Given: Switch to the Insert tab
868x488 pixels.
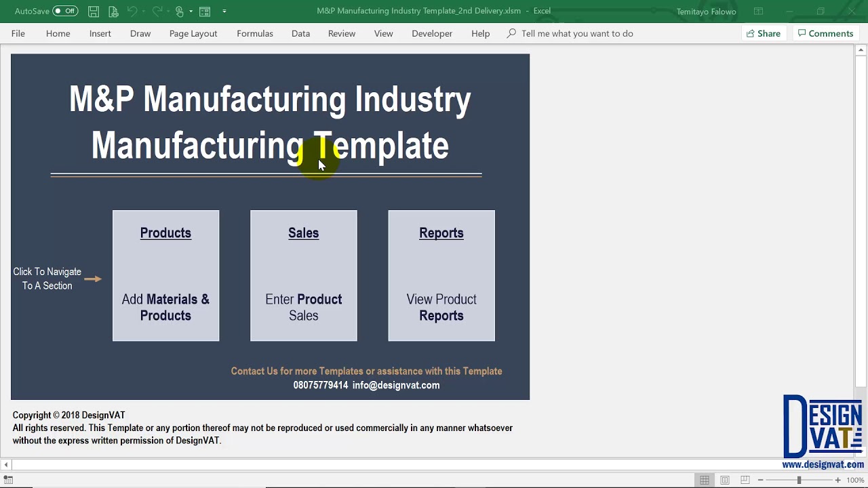Looking at the screenshot, I should (100, 33).
